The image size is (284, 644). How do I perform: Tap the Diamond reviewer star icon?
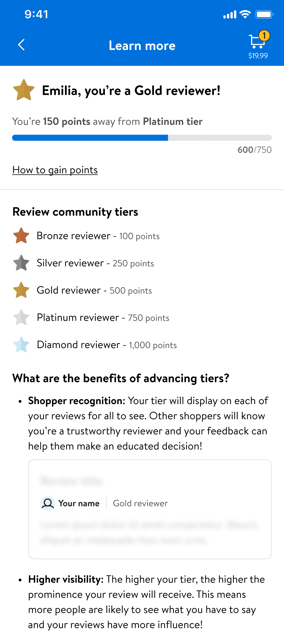coord(21,345)
